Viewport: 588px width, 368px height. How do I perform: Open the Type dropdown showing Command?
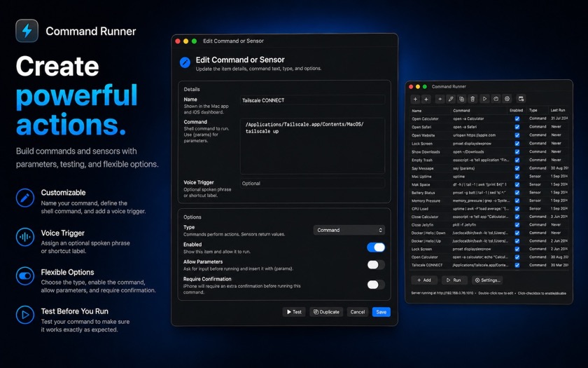[349, 230]
